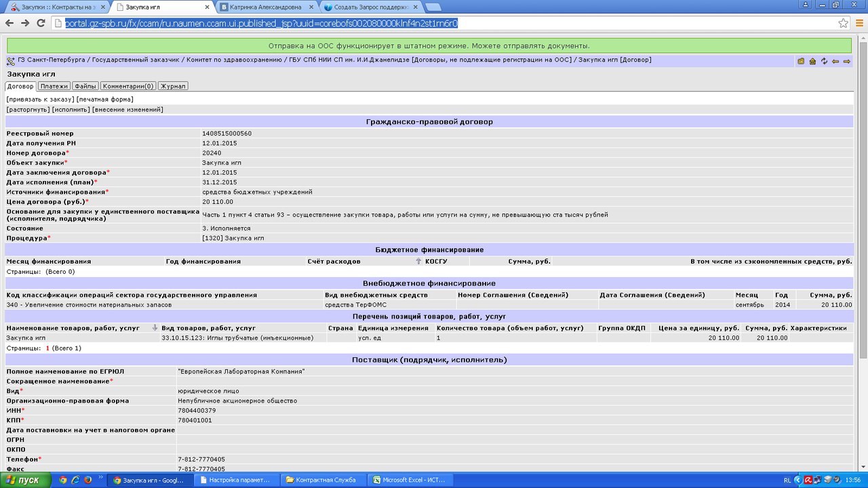Open the Контрактная Служба taskbar folder
868x488 pixels.
pos(323,480)
